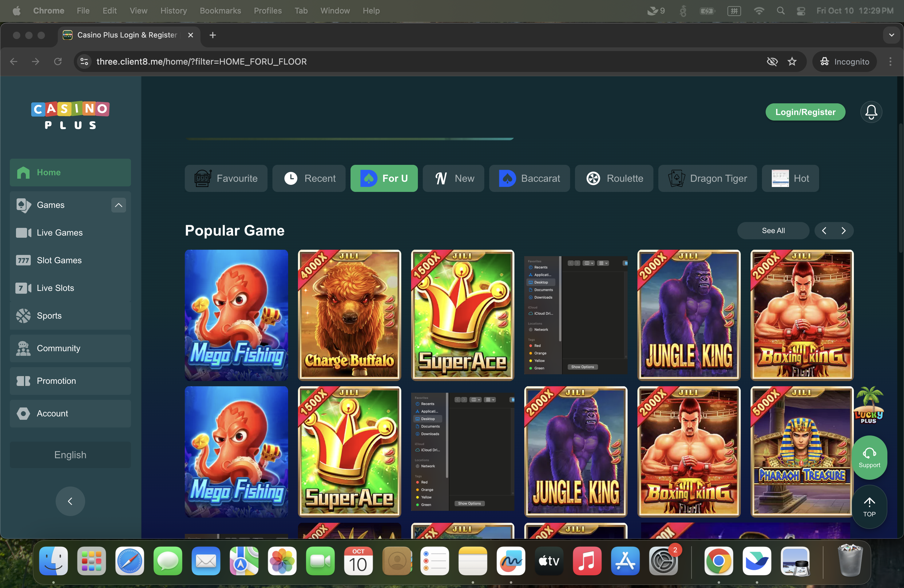Open the English language selector
The width and height of the screenshot is (904, 588).
(x=70, y=455)
